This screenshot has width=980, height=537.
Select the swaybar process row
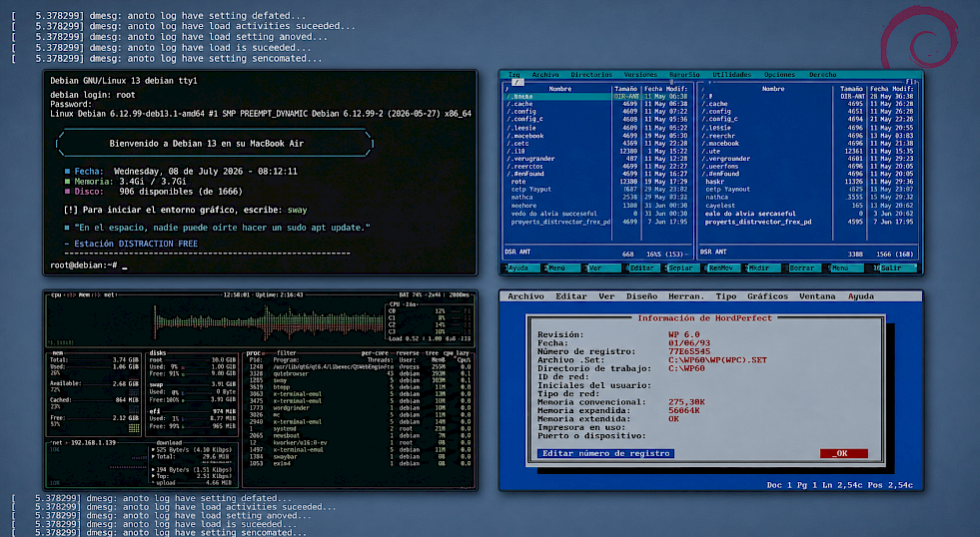tap(360, 456)
